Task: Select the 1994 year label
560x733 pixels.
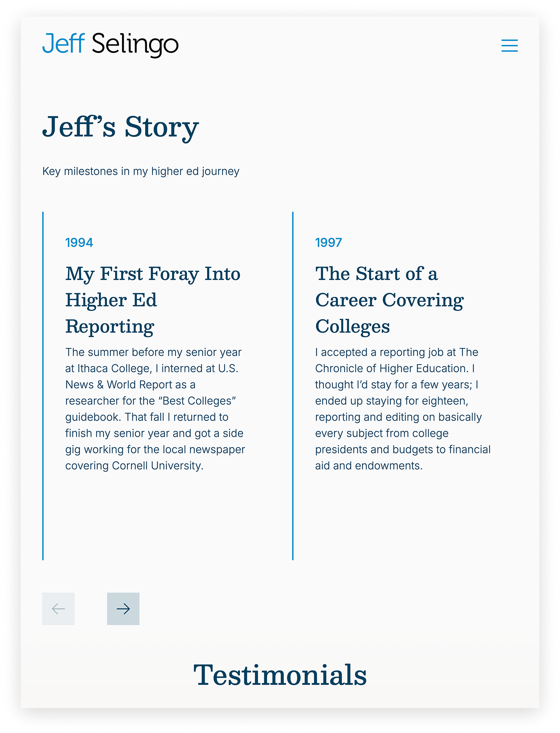Action: 79,243
